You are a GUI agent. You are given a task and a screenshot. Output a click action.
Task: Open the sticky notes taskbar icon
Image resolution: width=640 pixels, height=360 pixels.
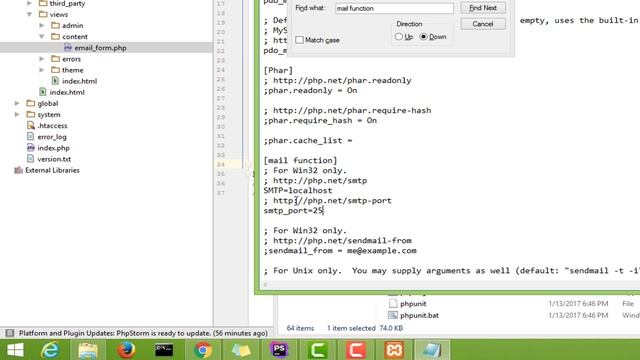[241, 350]
